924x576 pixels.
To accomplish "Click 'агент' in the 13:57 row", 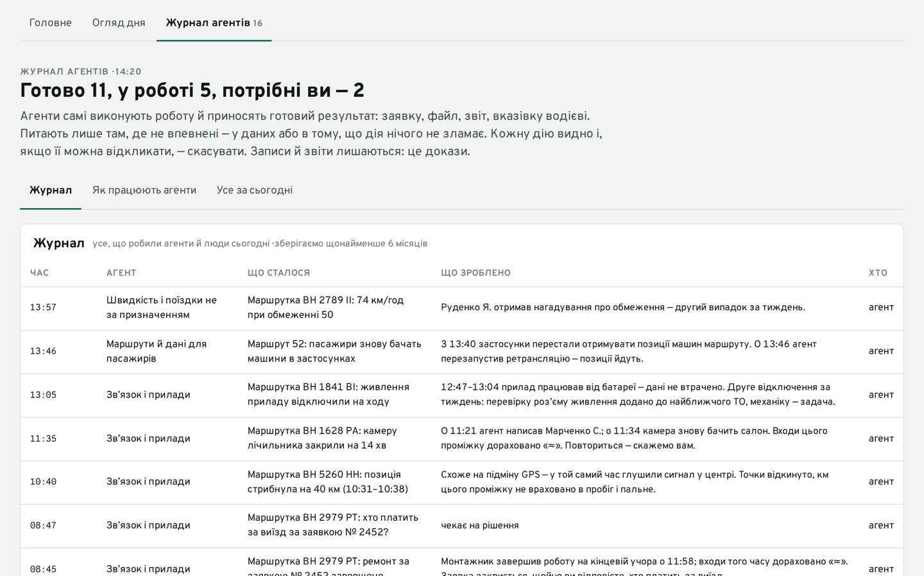I will coord(881,308).
